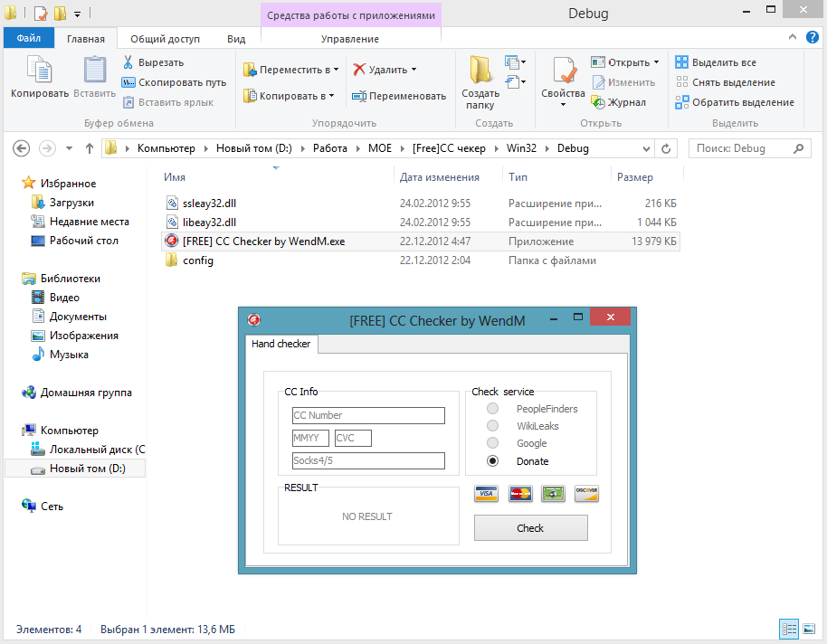Image resolution: width=827 pixels, height=644 pixels.
Task: Click Copy path (Скопировать путь)
Action: click(x=174, y=82)
